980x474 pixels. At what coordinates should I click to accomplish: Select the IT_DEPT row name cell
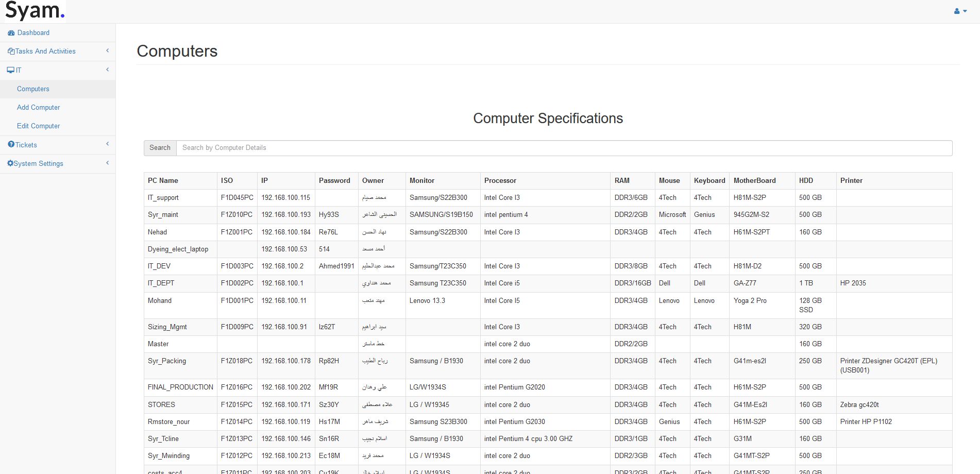pos(161,283)
